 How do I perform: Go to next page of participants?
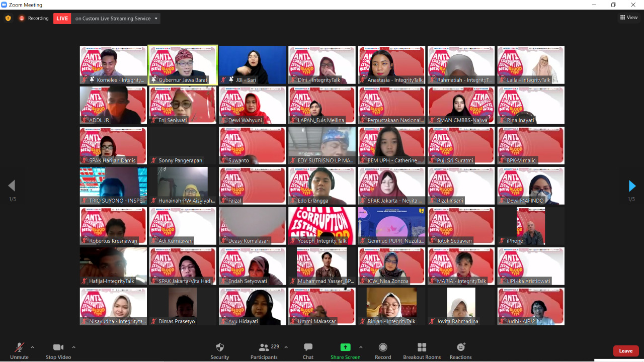[632, 186]
